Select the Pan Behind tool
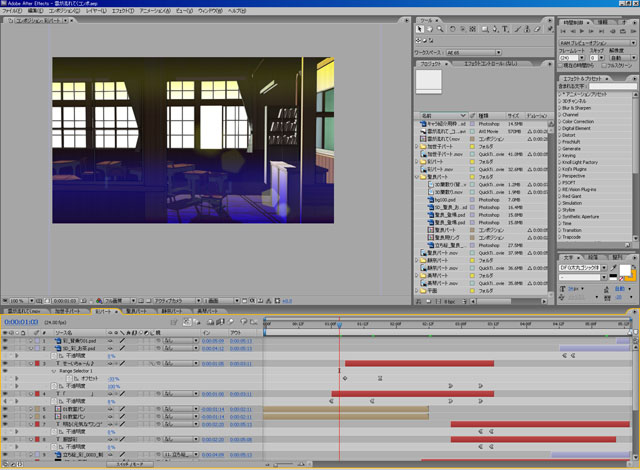This screenshot has height=470, width=640. point(473,29)
